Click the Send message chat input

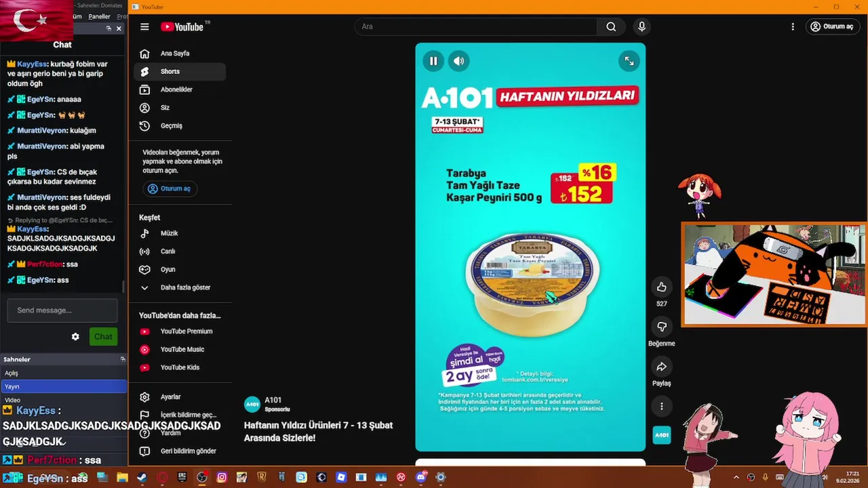62,310
